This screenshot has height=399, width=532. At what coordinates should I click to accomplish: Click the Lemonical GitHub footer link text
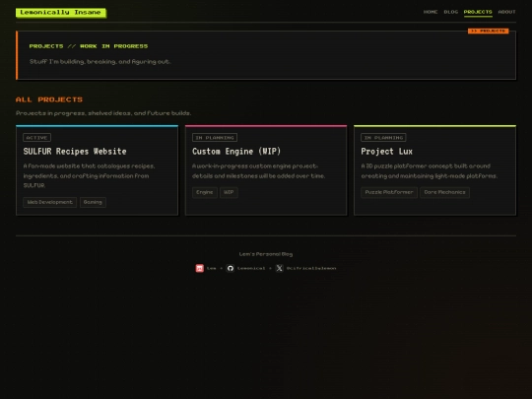click(x=251, y=268)
